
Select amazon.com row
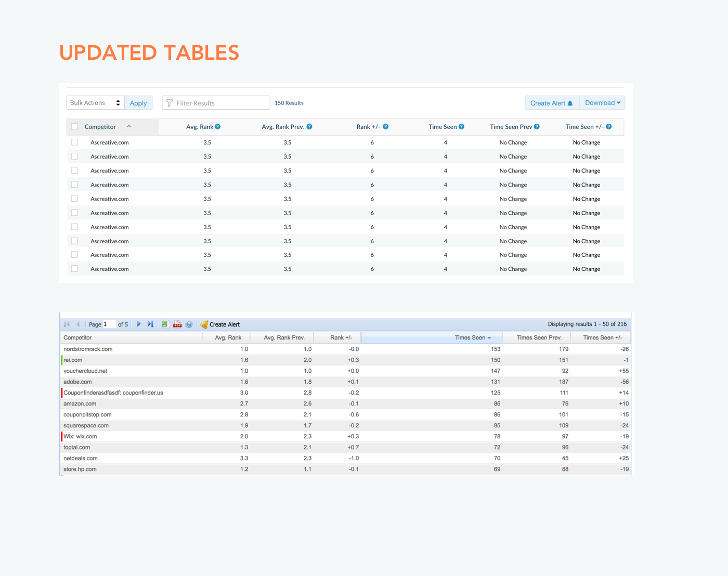tap(346, 403)
